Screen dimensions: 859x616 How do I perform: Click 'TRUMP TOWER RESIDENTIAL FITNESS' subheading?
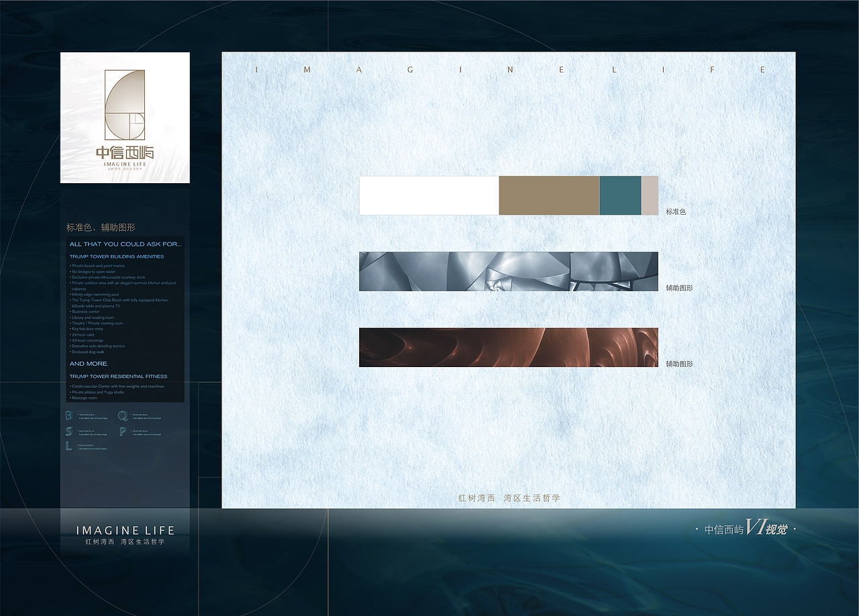(118, 376)
